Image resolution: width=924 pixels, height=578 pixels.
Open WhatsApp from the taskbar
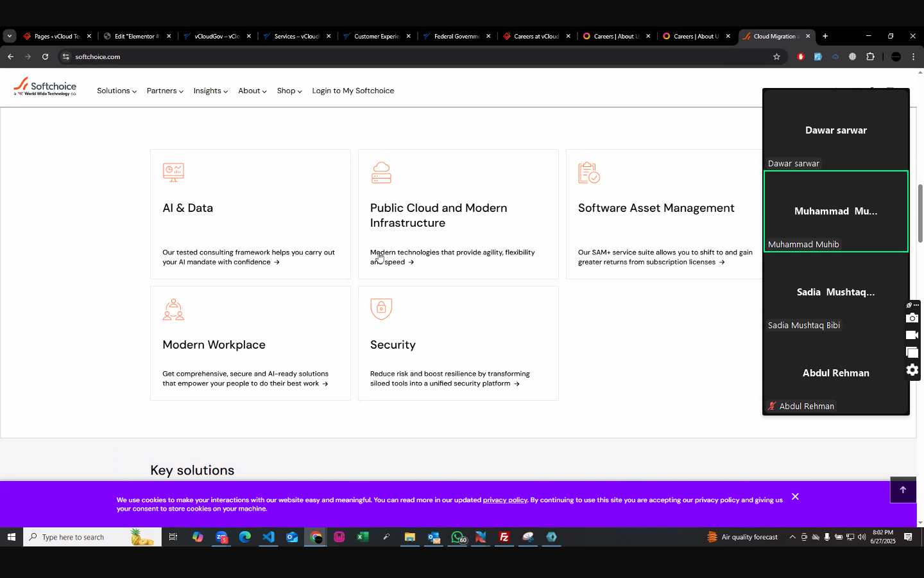(x=458, y=537)
